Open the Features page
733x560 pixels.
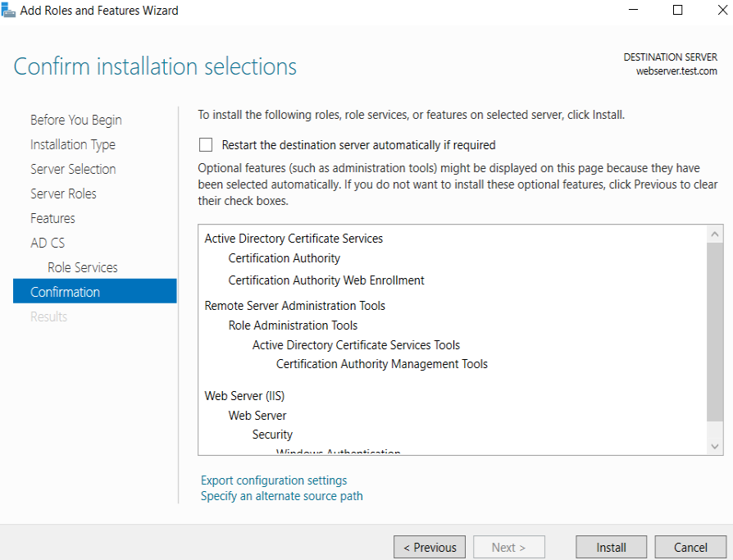52,218
